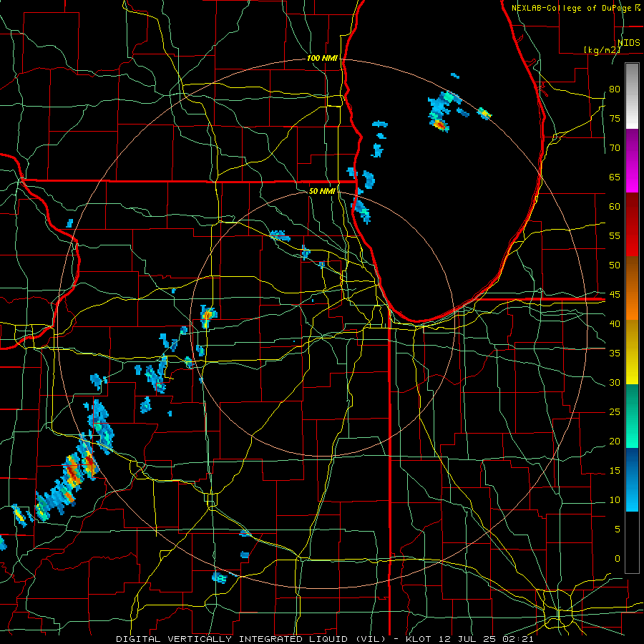Image resolution: width=644 pixels, height=644 pixels.
Task: Click the DIGITAL VERTICALLY INTEGRATED LIQUID (VIL) caption
Action: pos(251,639)
